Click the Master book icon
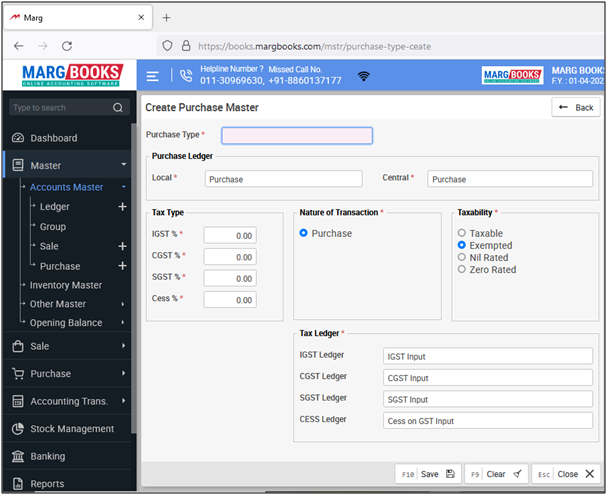Screen dimensions: 608x495 (18, 165)
